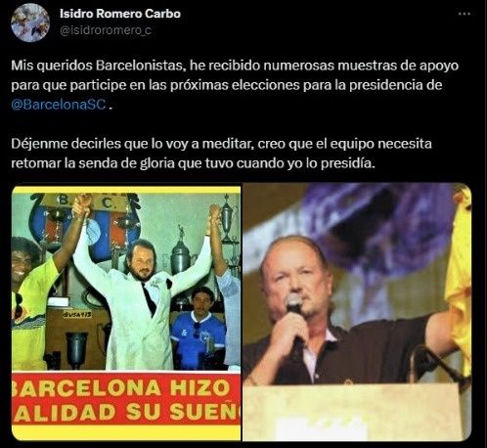
Task: Click the tweet text about próximas elecciones
Action: pos(235,85)
